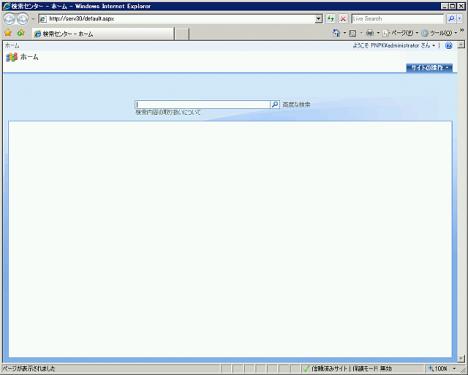Image resolution: width=468 pixels, height=375 pixels.
Task: Expand the Print dropdown arrow
Action: tap(378, 33)
